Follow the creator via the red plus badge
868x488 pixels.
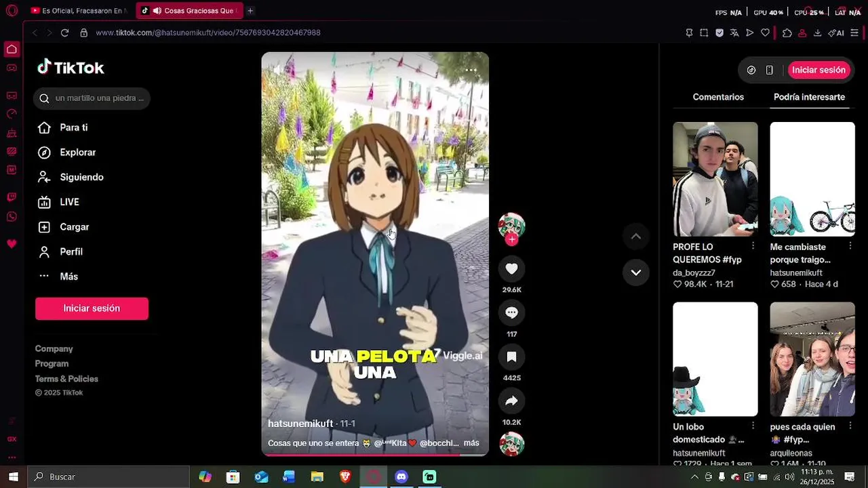[511, 239]
